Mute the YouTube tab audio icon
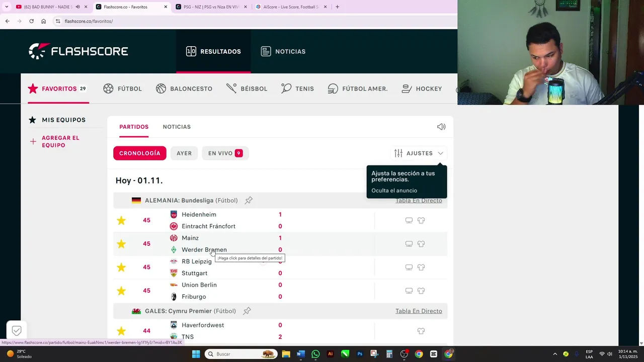The height and width of the screenshot is (362, 644). tap(77, 7)
